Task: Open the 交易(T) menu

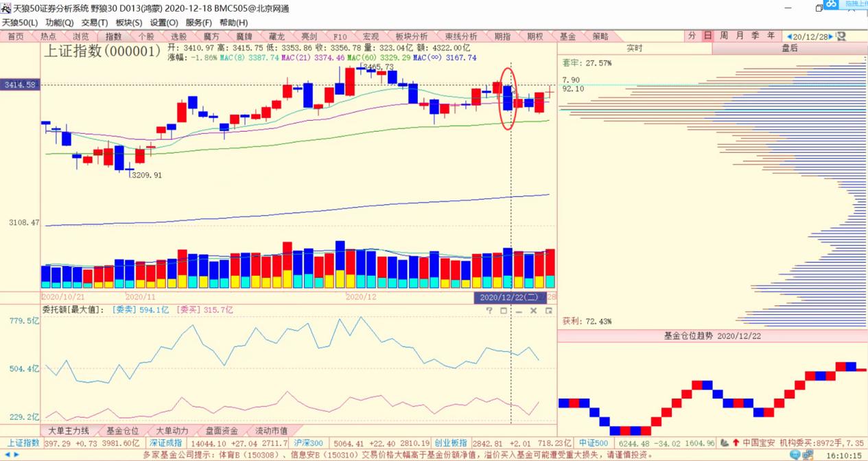Action: pyautogui.click(x=94, y=23)
